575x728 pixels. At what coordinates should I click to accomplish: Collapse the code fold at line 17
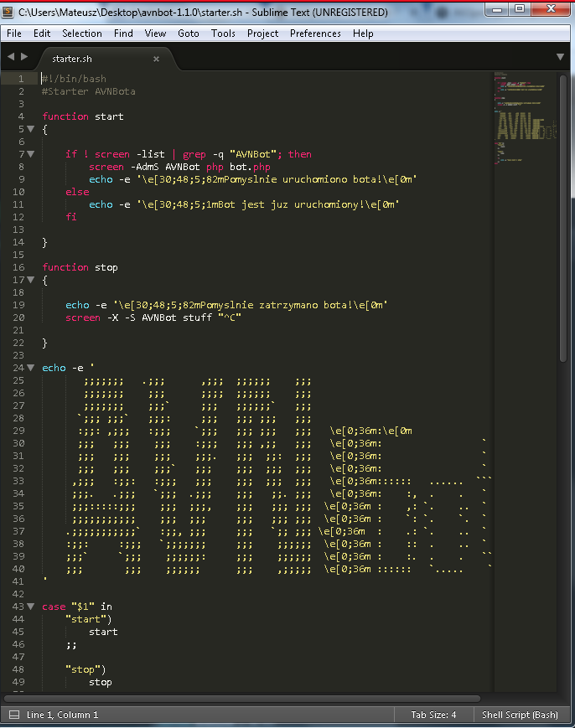pos(31,280)
